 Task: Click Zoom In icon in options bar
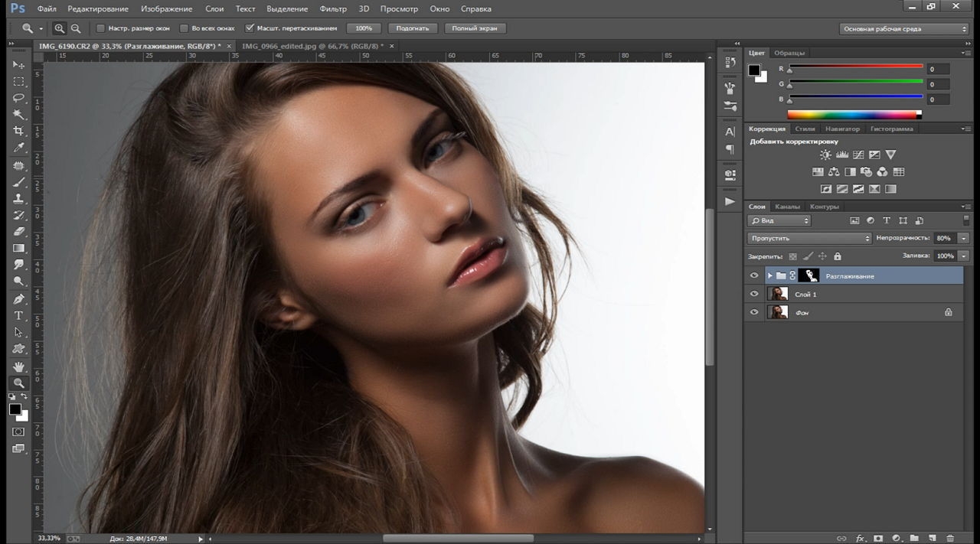[x=59, y=28]
